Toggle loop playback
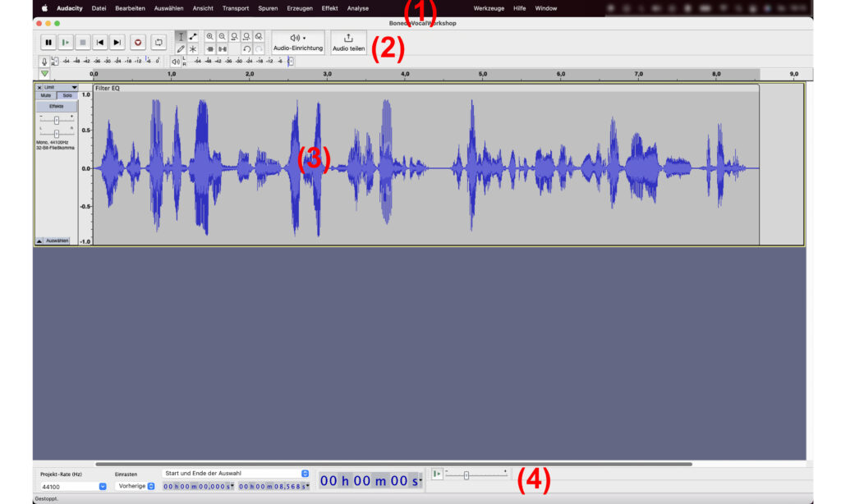 click(x=159, y=43)
